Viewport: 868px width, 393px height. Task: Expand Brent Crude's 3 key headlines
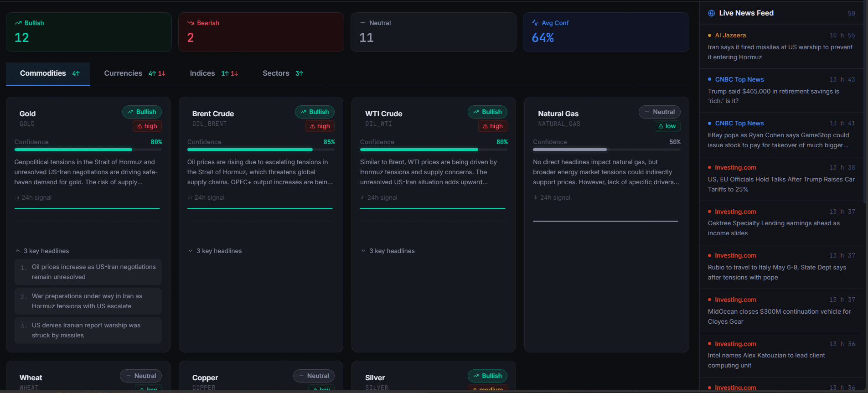[x=215, y=251]
